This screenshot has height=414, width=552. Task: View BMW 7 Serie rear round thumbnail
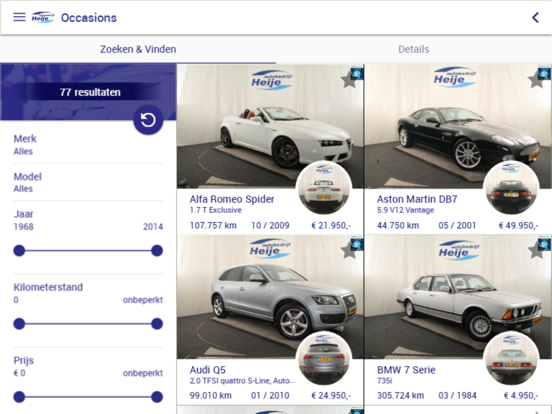(511, 358)
